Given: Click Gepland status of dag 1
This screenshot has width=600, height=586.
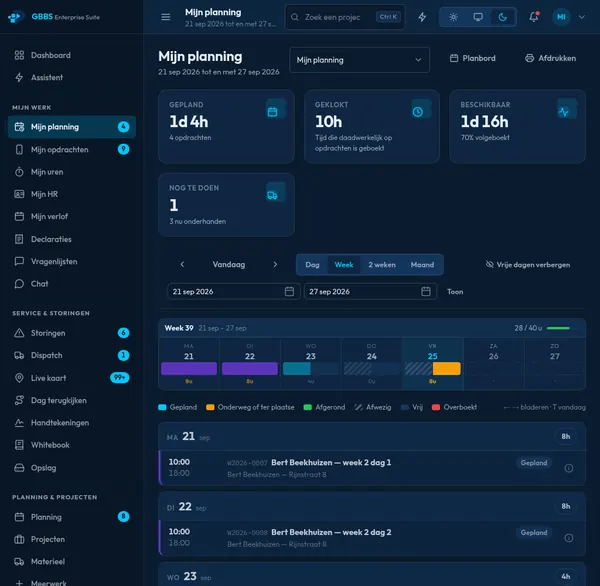Looking at the screenshot, I should coord(533,463).
